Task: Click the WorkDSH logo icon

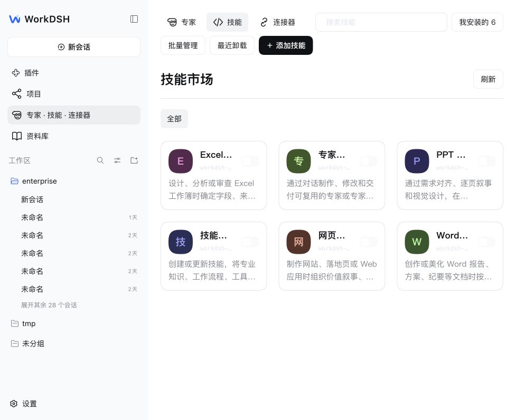Action: (15, 19)
